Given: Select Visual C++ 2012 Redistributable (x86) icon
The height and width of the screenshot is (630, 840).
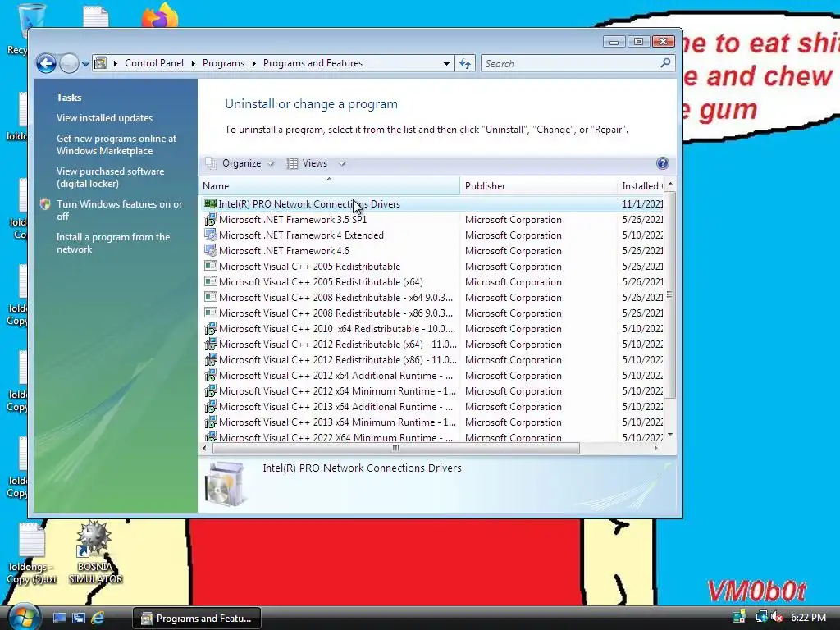Looking at the screenshot, I should pyautogui.click(x=211, y=359).
